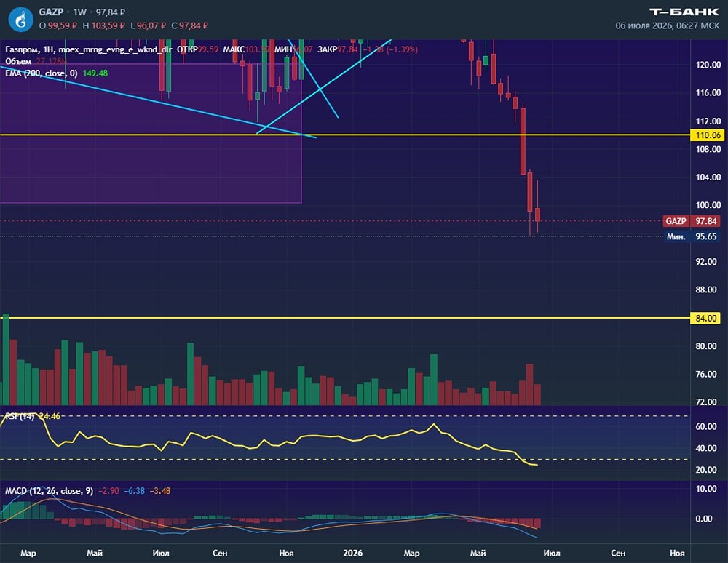Click the T-БАНК logo
728x563 pixels.
coord(684,12)
